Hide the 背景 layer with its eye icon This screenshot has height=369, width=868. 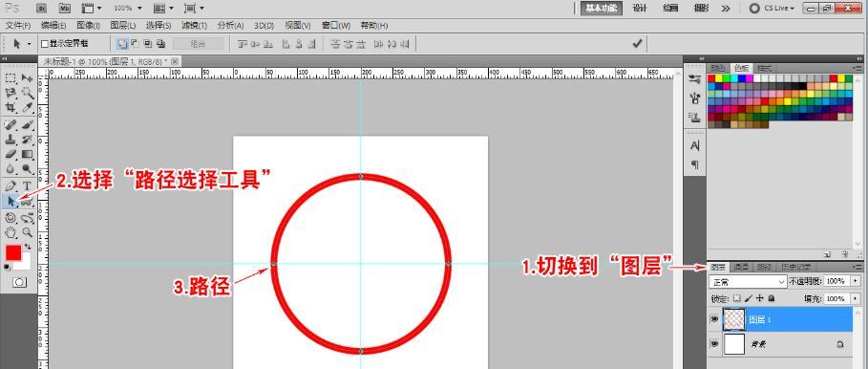714,344
